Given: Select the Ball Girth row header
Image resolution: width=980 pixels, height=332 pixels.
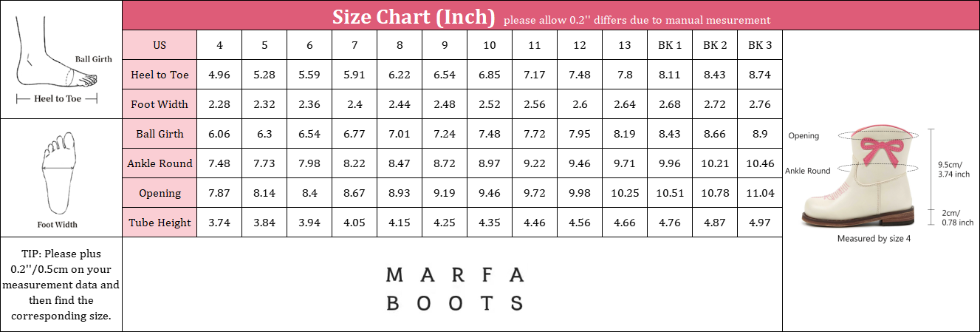Looking at the screenshot, I should coord(160,134).
